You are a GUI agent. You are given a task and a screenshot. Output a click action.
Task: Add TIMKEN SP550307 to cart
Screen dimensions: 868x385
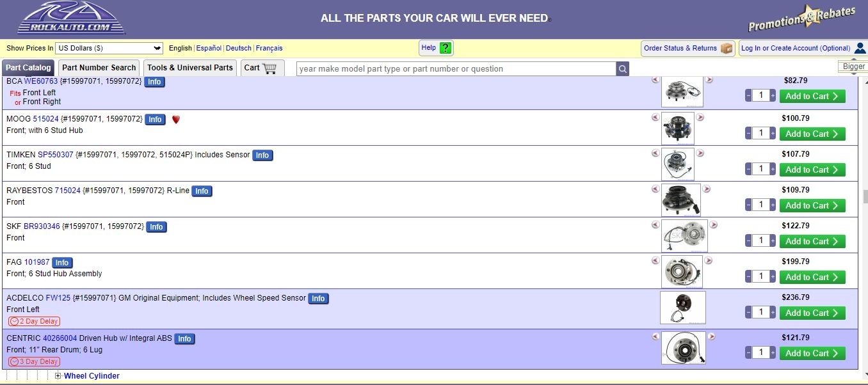tap(812, 169)
